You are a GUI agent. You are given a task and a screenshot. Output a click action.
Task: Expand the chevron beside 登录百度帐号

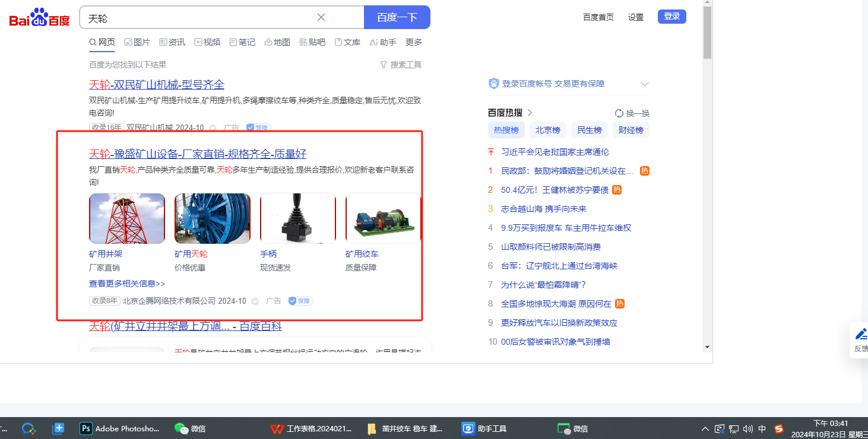click(x=645, y=84)
